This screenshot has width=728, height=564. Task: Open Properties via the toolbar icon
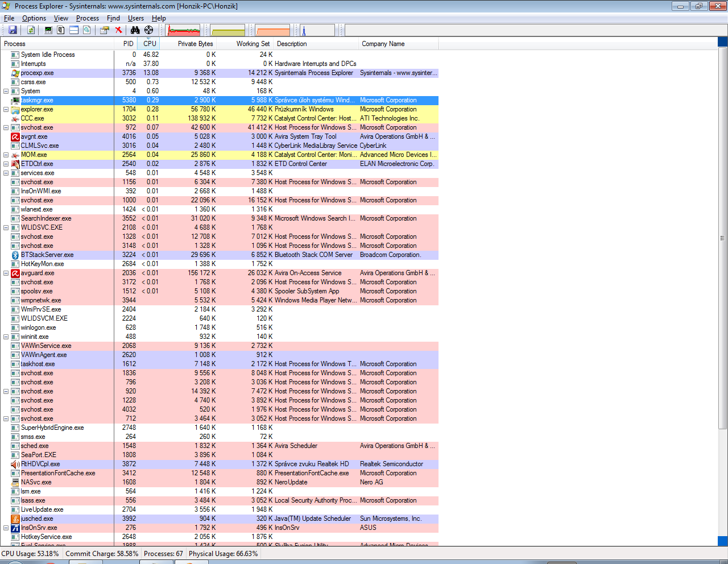pyautogui.click(x=105, y=30)
